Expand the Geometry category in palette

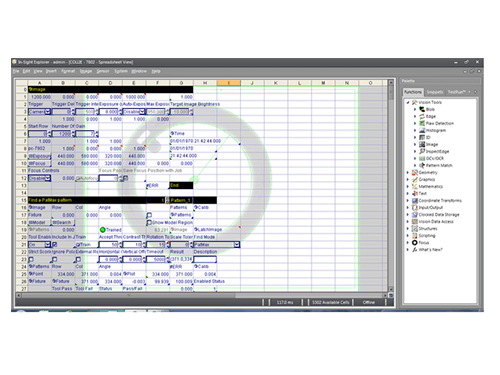(x=408, y=173)
